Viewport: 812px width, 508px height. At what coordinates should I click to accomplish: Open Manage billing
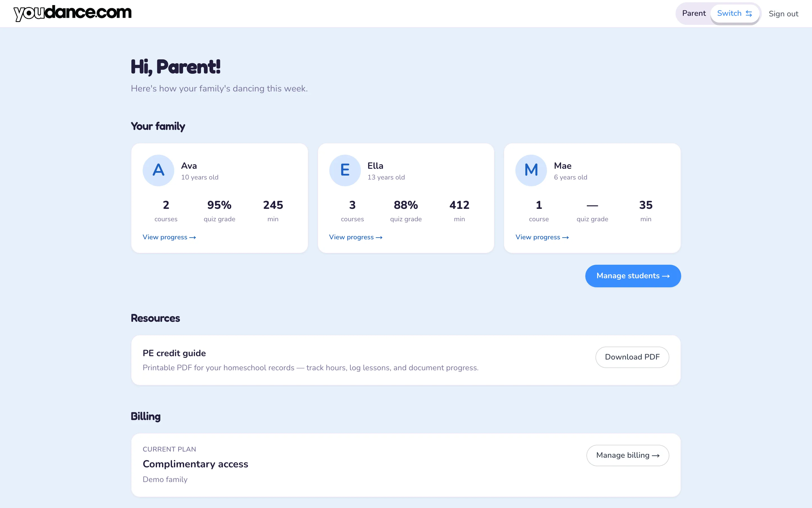[627, 456]
